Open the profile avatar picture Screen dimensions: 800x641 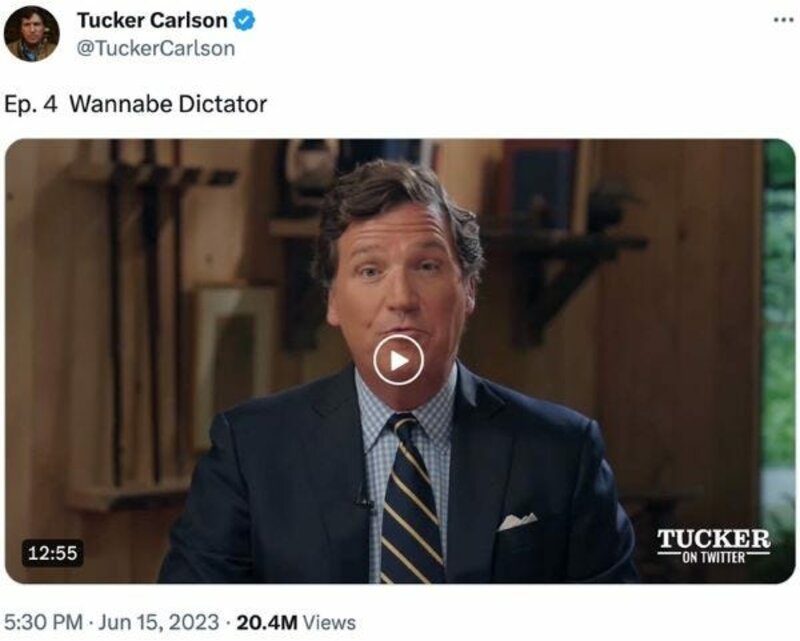coord(32,34)
